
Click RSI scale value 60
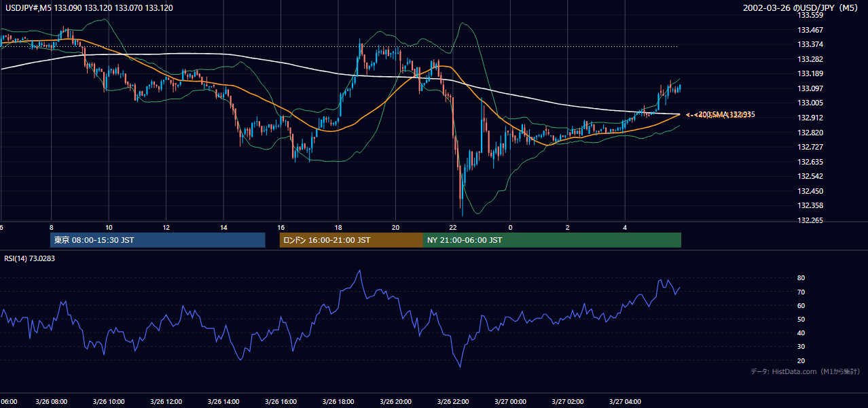pyautogui.click(x=801, y=305)
